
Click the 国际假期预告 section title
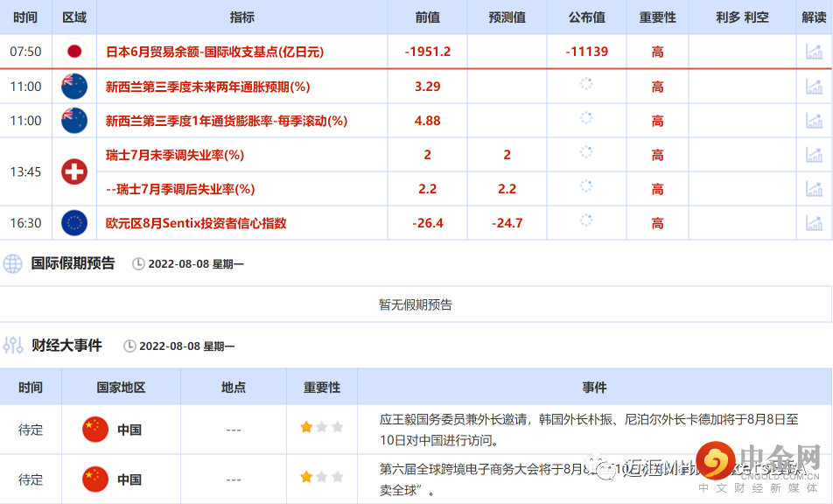73,263
